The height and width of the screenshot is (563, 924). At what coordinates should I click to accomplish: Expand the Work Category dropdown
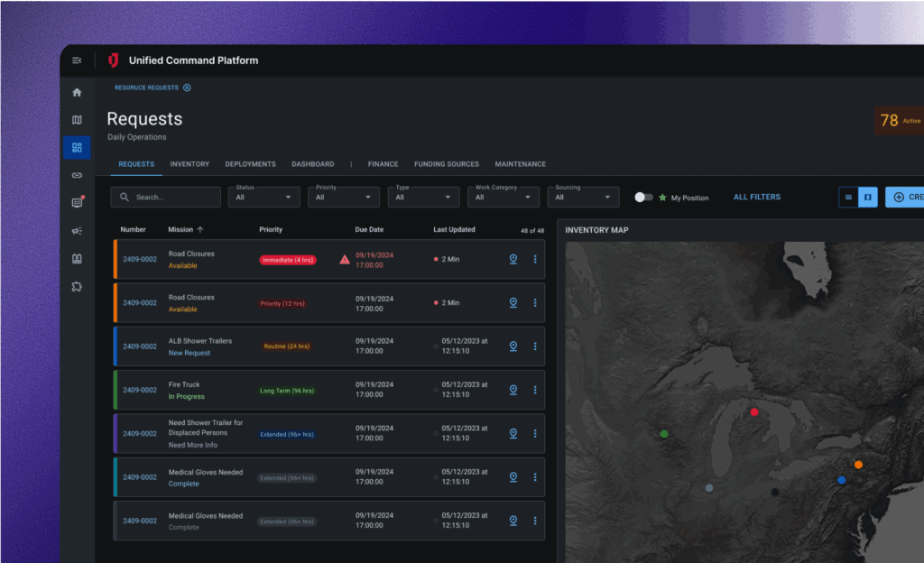[503, 197]
